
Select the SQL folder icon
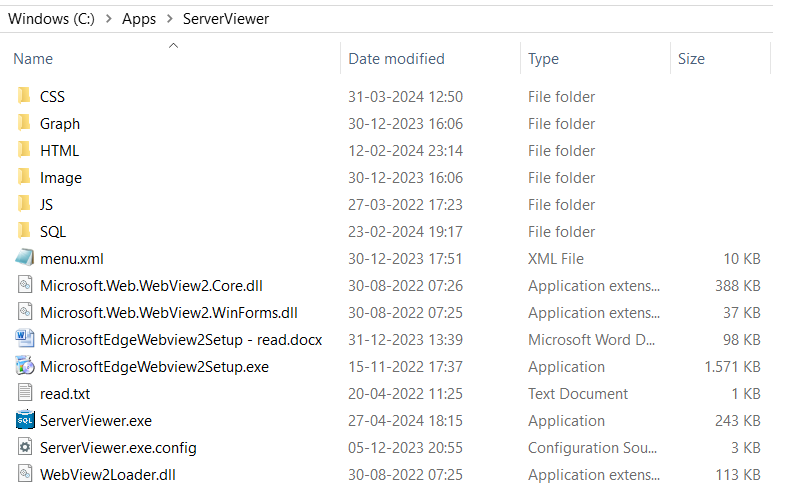point(25,232)
